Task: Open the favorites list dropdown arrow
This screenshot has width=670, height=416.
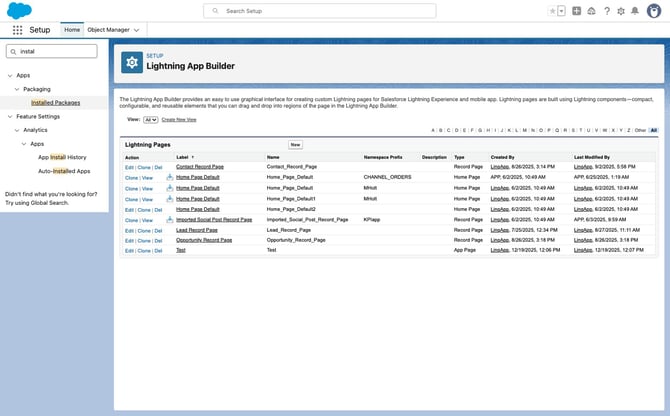Action: tap(561, 11)
